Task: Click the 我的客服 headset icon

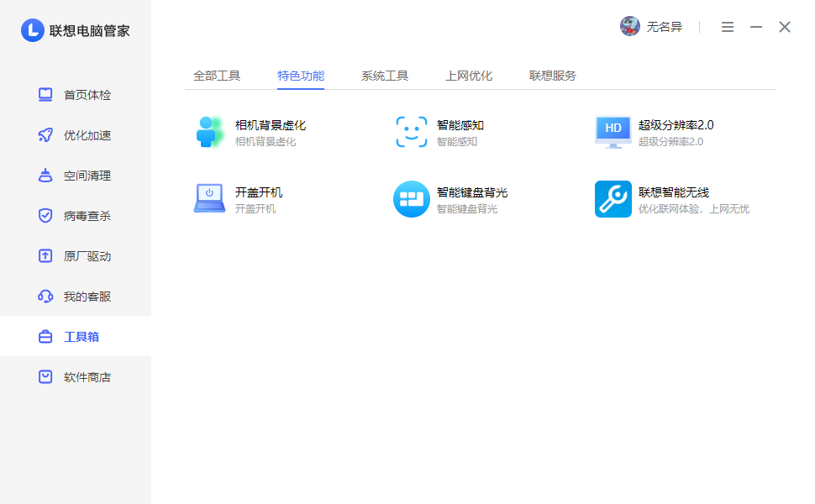Action: [x=45, y=297]
